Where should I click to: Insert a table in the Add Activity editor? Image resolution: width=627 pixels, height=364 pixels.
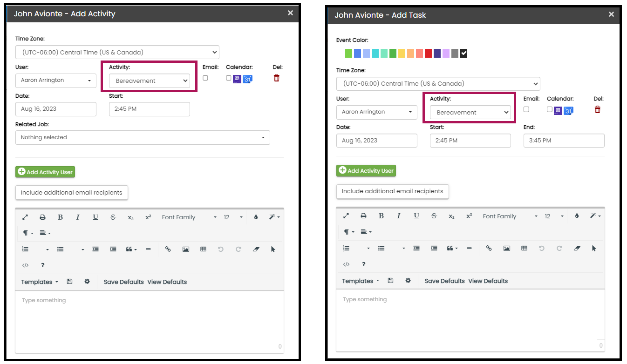pyautogui.click(x=203, y=249)
